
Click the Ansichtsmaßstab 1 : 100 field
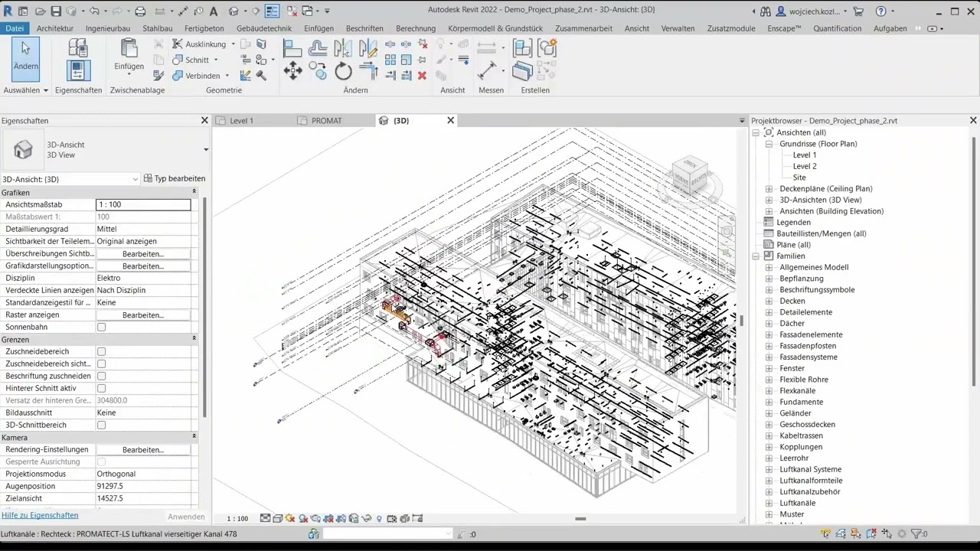pyautogui.click(x=143, y=204)
